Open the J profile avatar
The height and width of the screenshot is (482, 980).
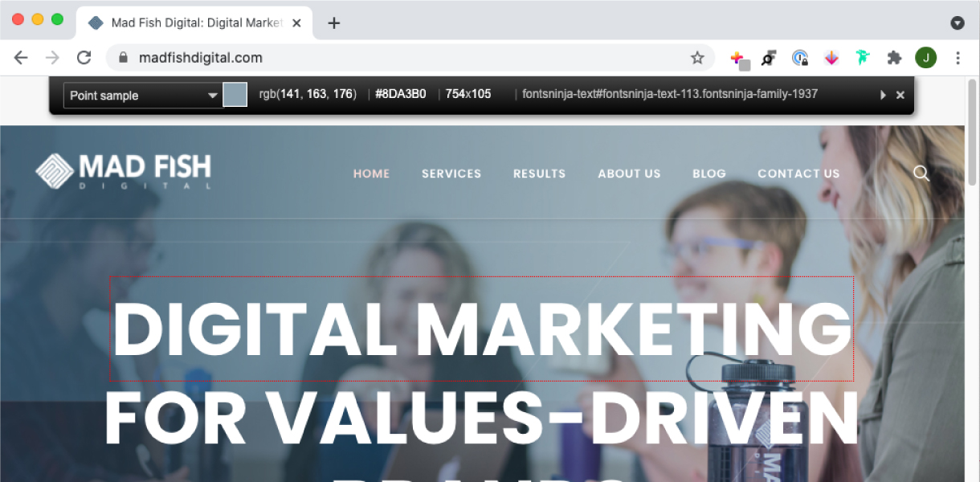(925, 58)
